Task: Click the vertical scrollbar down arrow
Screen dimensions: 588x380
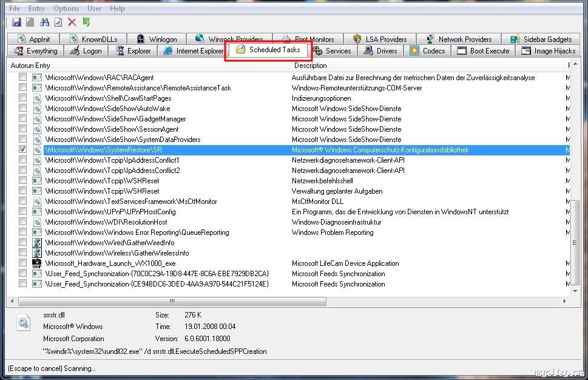Action: pos(575,291)
